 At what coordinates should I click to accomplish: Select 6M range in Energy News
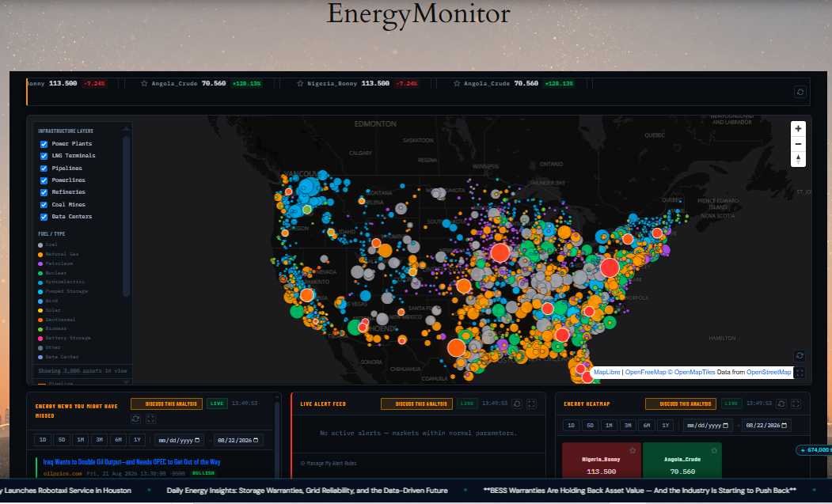tap(118, 440)
